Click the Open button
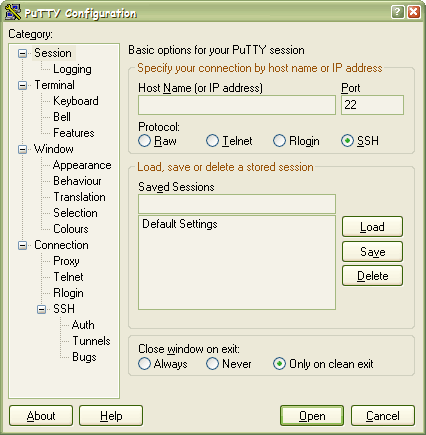This screenshot has height=435, width=426. [x=312, y=416]
